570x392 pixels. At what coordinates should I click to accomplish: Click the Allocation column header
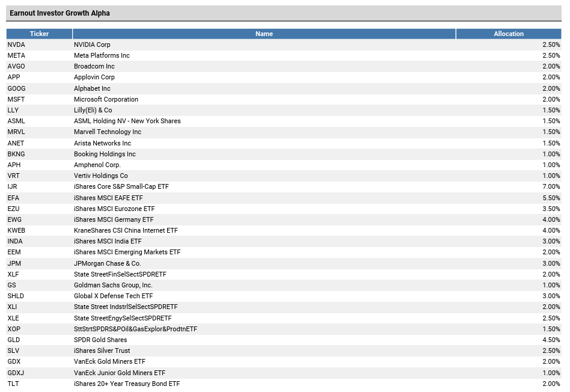[x=509, y=34]
